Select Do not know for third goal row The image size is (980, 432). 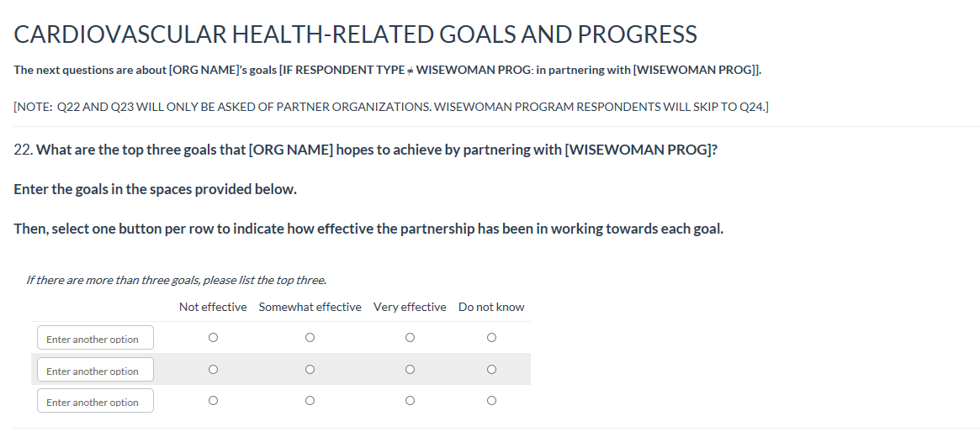click(x=491, y=401)
